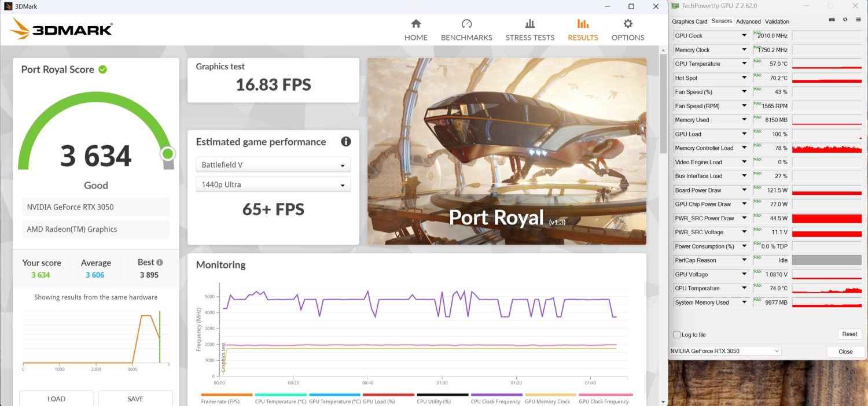
Task: Click the 9977 MB System Memory value
Action: click(776, 302)
